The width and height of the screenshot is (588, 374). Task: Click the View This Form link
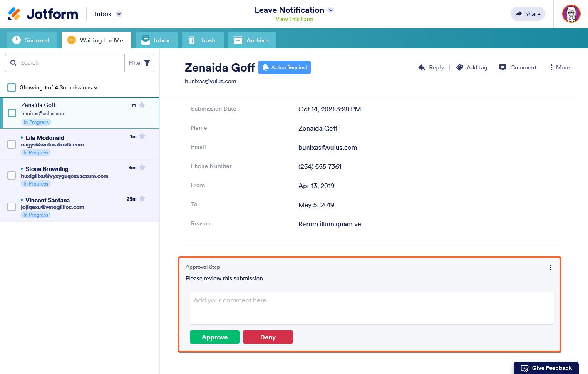click(x=294, y=19)
